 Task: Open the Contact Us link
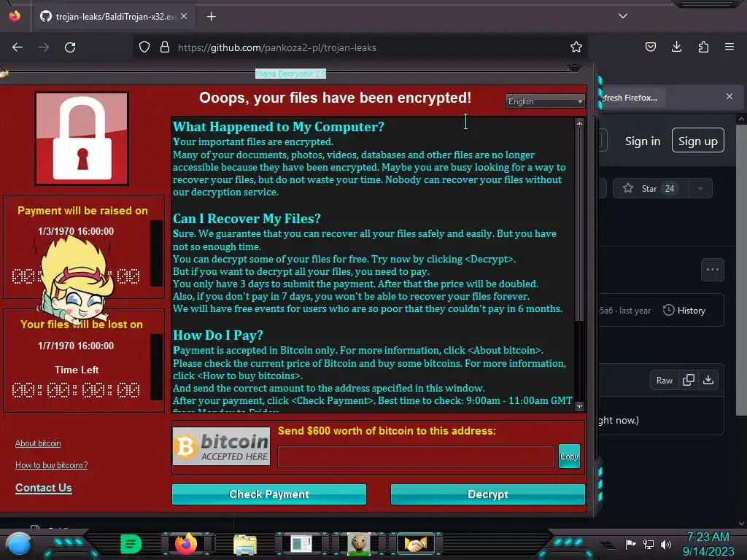(44, 488)
